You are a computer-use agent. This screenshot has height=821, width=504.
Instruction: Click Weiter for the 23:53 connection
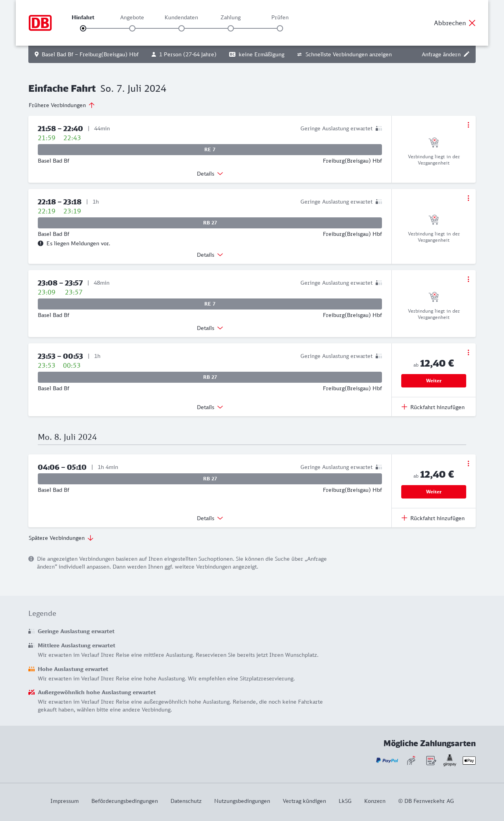point(434,381)
